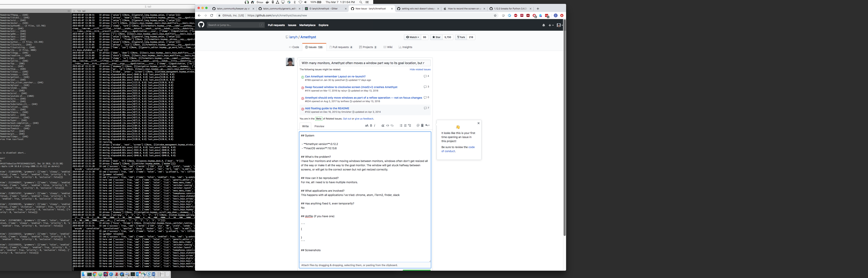Star the Amethyst repository
The height and width of the screenshot is (278, 868).
(436, 37)
